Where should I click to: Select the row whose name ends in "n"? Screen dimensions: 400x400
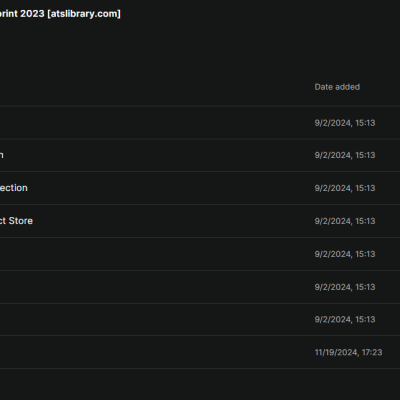(x=200, y=155)
